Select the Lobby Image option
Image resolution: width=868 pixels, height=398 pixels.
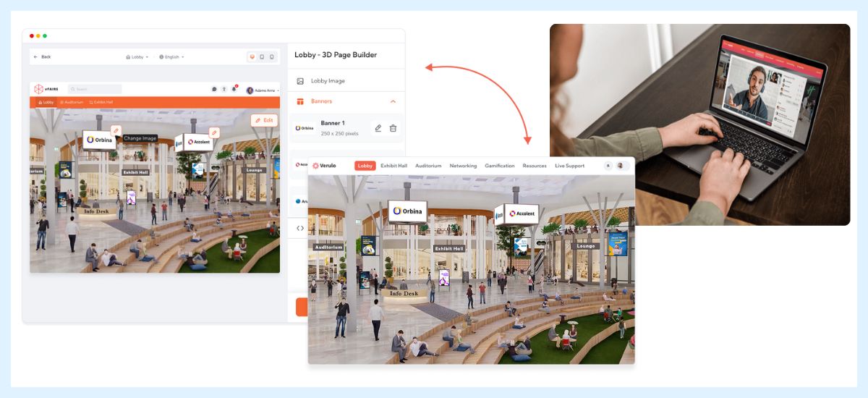328,81
